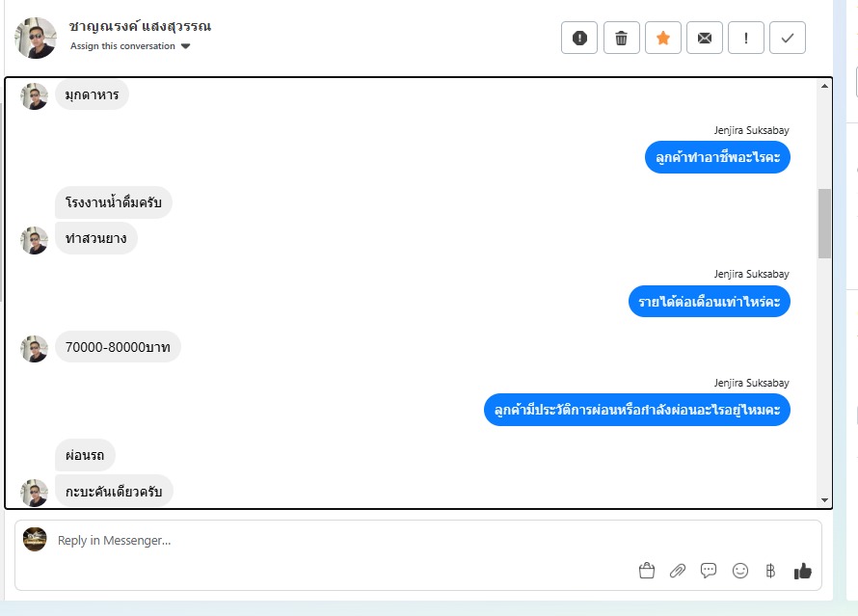
Task: Delete conversation using trash icon
Action: [621, 38]
